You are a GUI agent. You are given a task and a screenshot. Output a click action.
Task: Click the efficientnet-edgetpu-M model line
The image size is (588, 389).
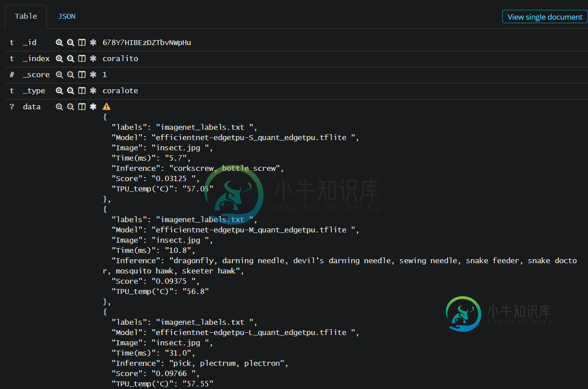[235, 230]
